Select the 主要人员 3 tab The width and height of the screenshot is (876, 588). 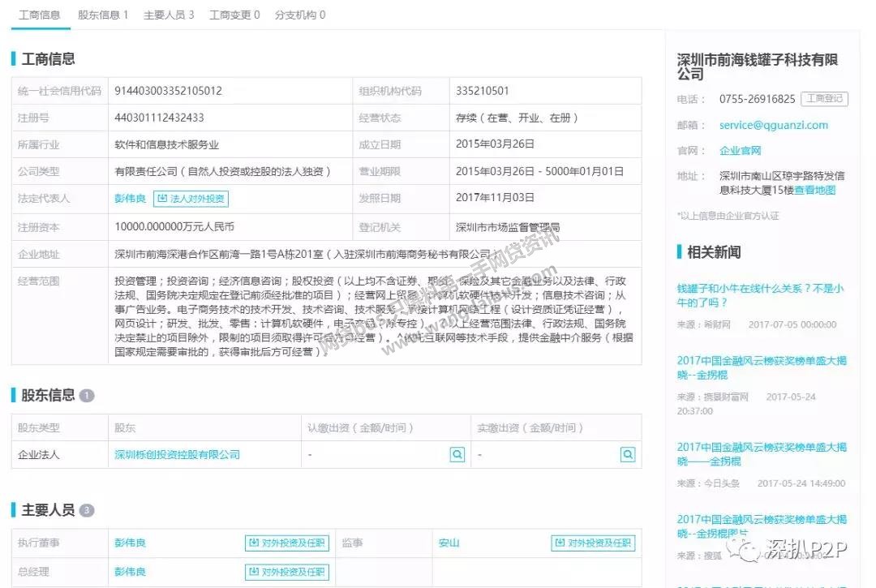click(x=169, y=15)
